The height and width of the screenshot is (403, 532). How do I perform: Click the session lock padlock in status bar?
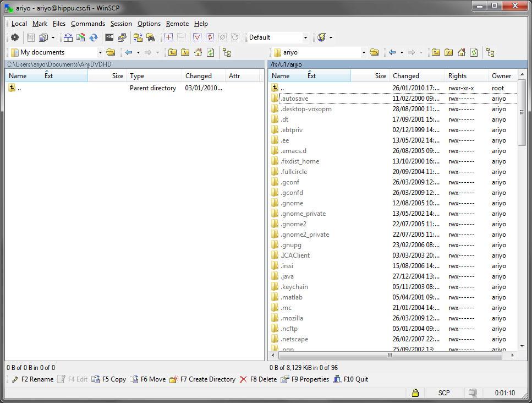coord(415,393)
